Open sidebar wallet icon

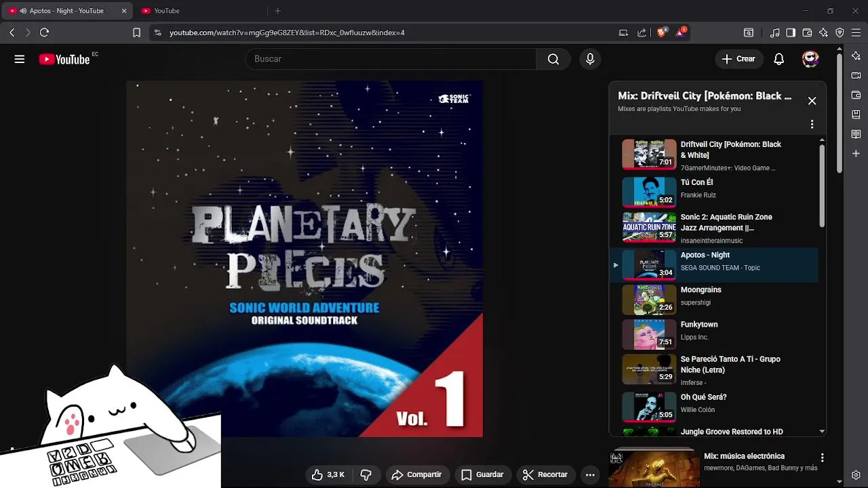coord(856,95)
